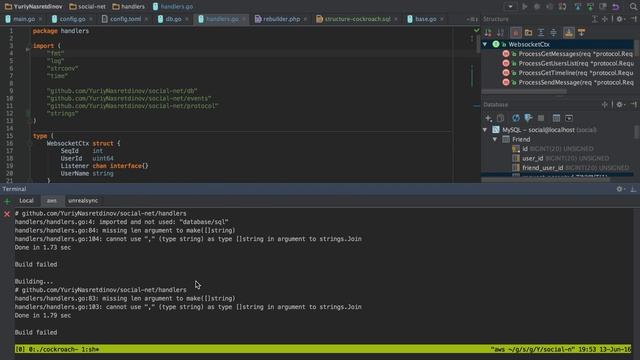The width and height of the screenshot is (640, 360).
Task: Switch to unrealsync terminal tab
Action: pyautogui.click(x=83, y=201)
